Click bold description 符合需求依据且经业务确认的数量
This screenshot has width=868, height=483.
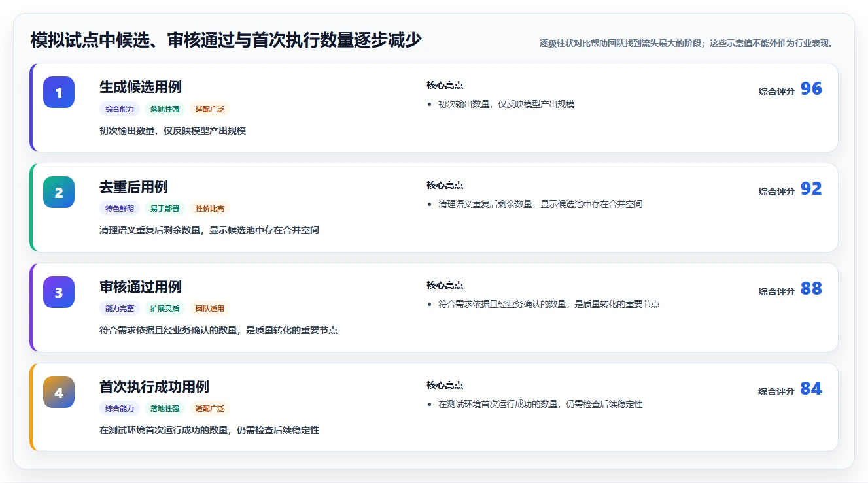[218, 331]
